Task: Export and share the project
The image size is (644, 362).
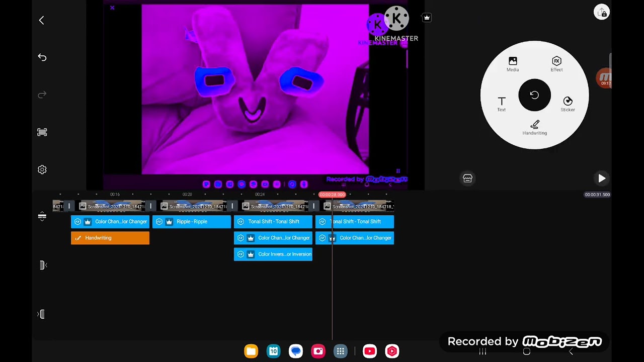Action: pos(601,13)
